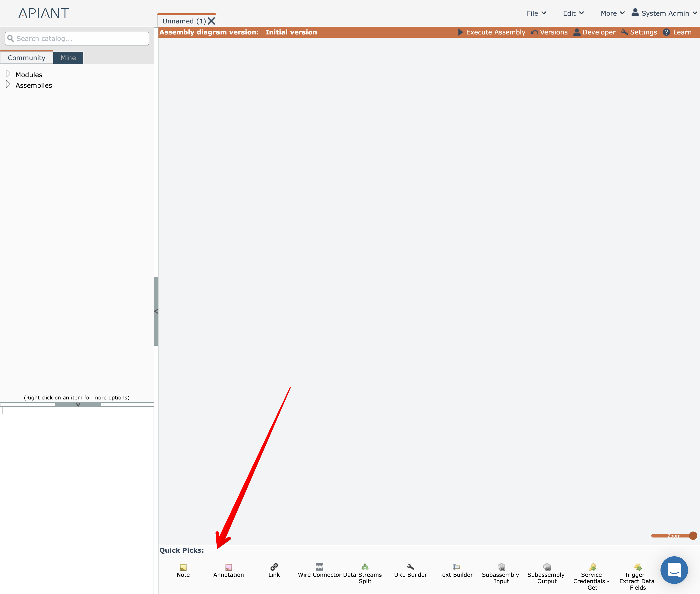This screenshot has height=594, width=700.
Task: Click the URL Builder wrench icon
Action: coord(410,567)
